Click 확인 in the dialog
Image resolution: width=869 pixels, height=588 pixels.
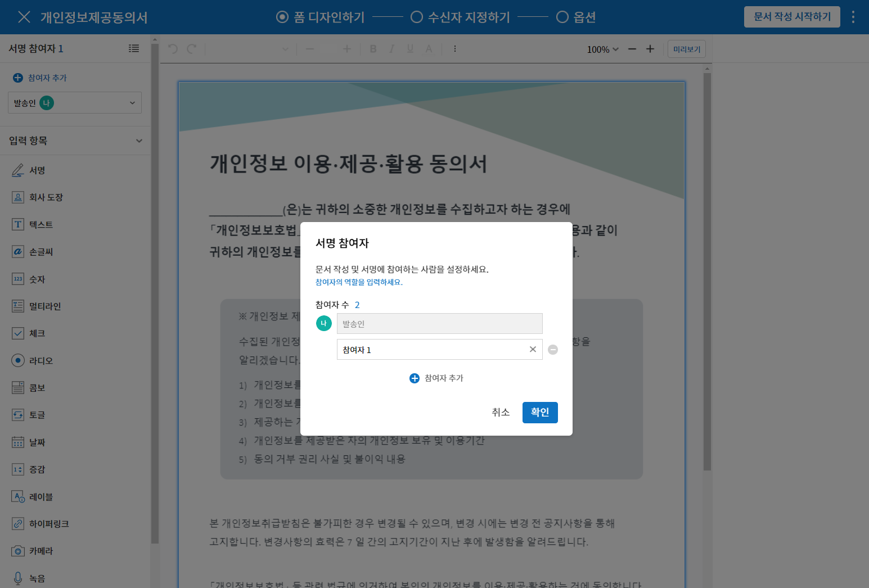[540, 413]
